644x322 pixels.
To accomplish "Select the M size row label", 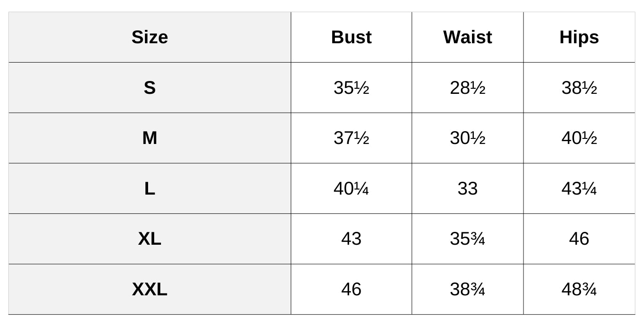I will [149, 138].
